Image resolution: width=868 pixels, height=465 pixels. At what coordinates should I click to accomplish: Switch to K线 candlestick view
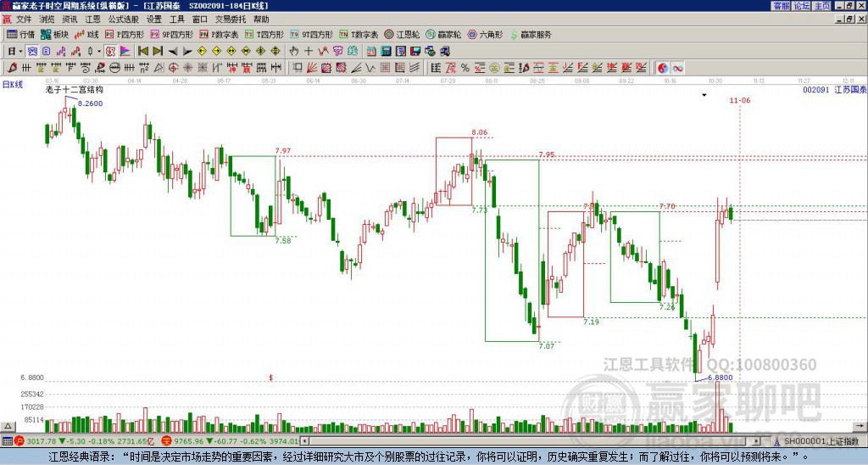click(x=86, y=34)
